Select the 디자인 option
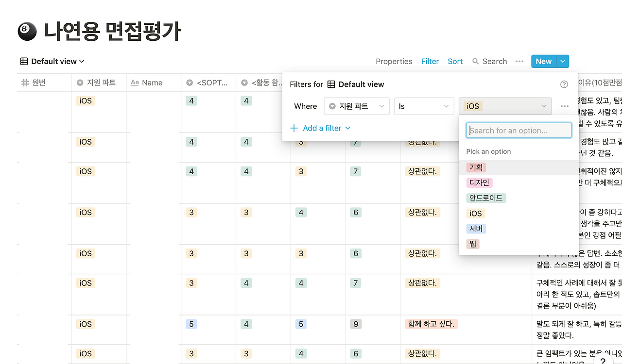The image size is (622, 364). (x=519, y=183)
